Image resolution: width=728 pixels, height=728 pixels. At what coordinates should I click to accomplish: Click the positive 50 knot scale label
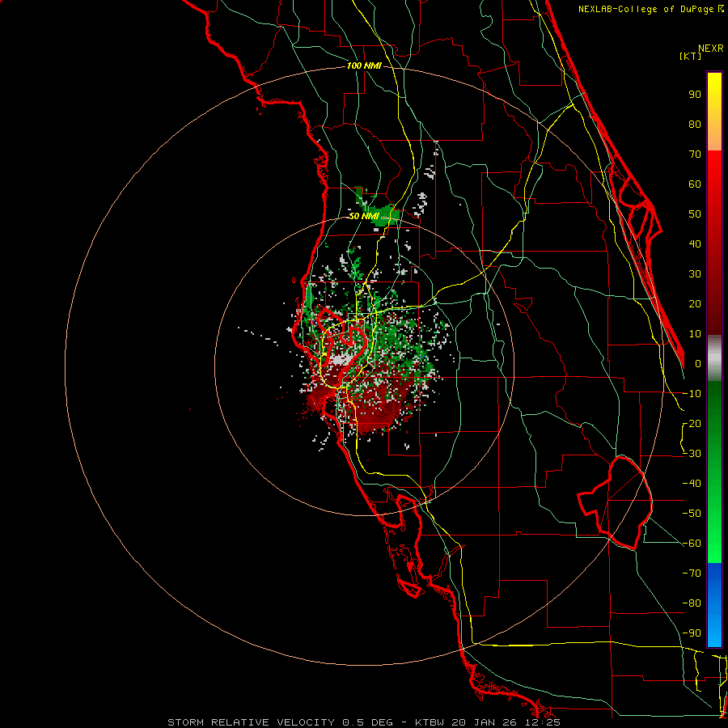(695, 214)
